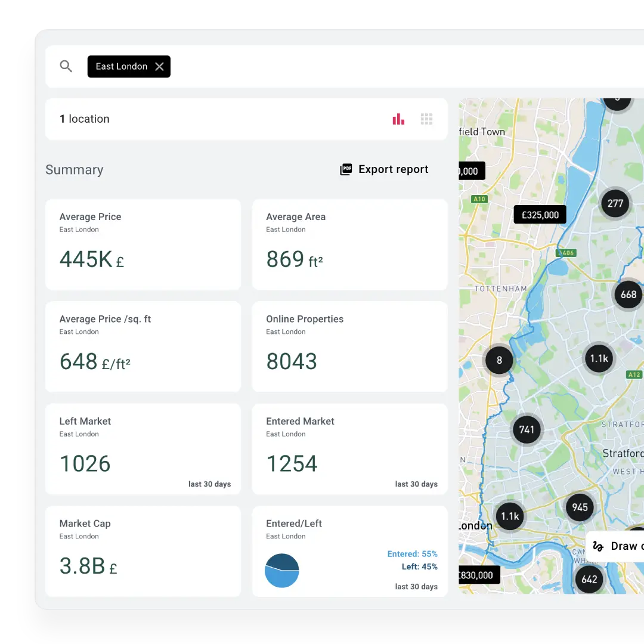
Task: Click the Draw tool button on map
Action: [x=617, y=546]
